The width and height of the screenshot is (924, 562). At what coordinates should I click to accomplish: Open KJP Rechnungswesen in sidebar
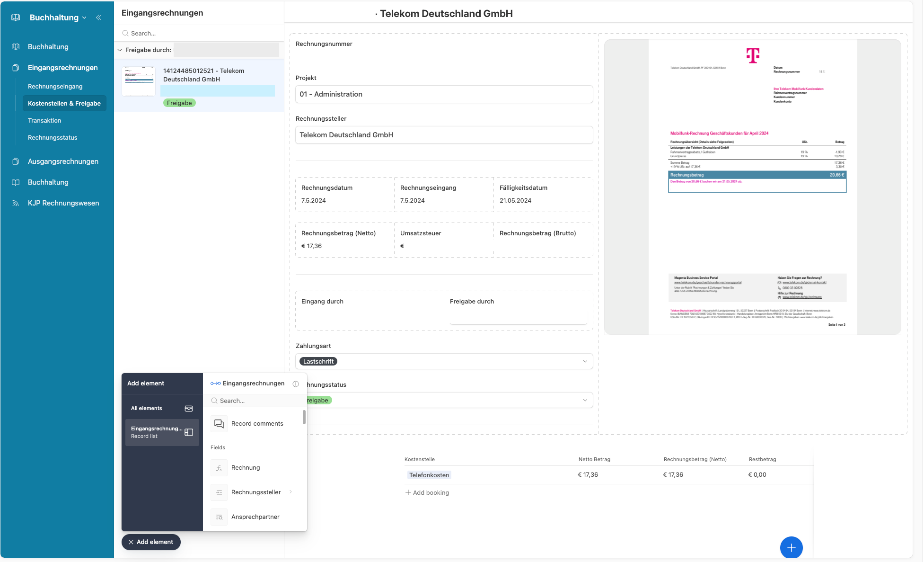tap(63, 203)
